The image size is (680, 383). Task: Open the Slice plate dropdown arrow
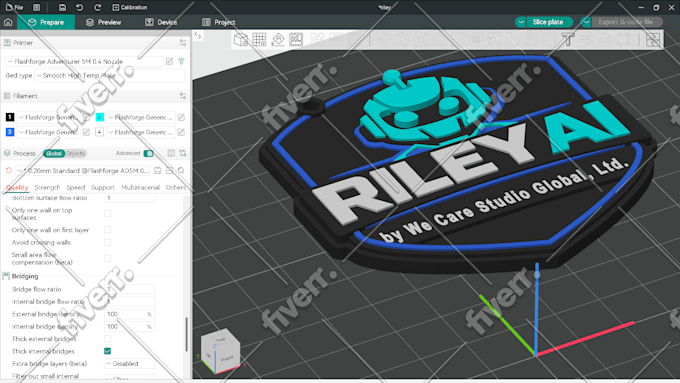(x=521, y=22)
